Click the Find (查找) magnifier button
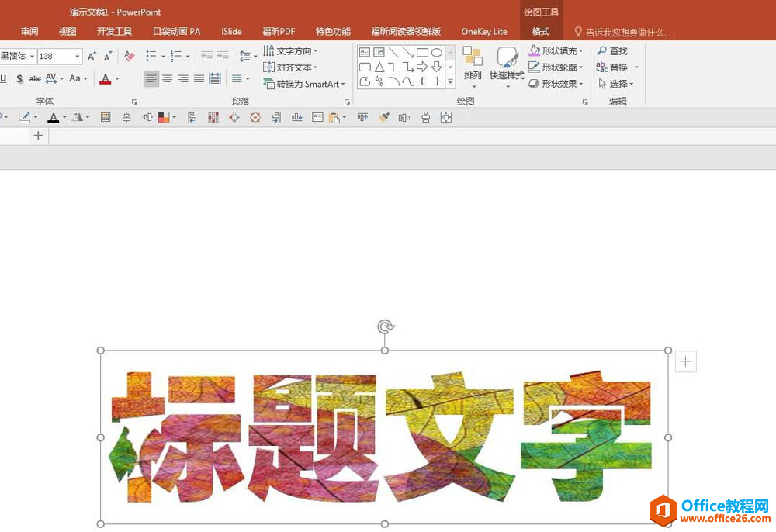 (x=612, y=51)
